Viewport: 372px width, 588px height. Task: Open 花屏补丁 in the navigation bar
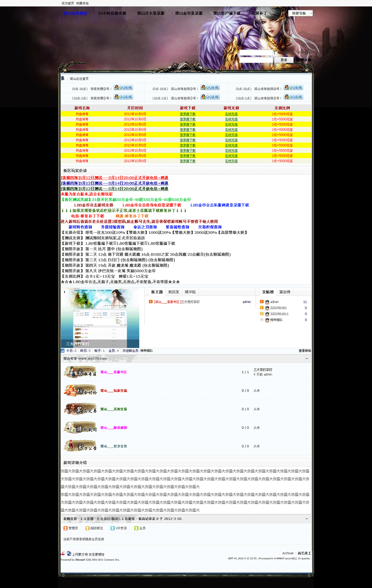(259, 13)
